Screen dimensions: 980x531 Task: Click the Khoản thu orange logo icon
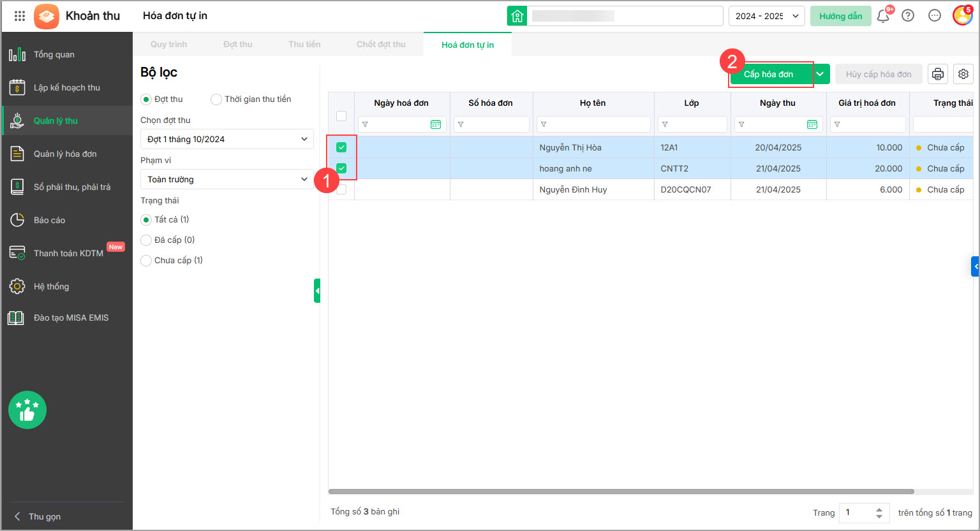pyautogui.click(x=47, y=16)
